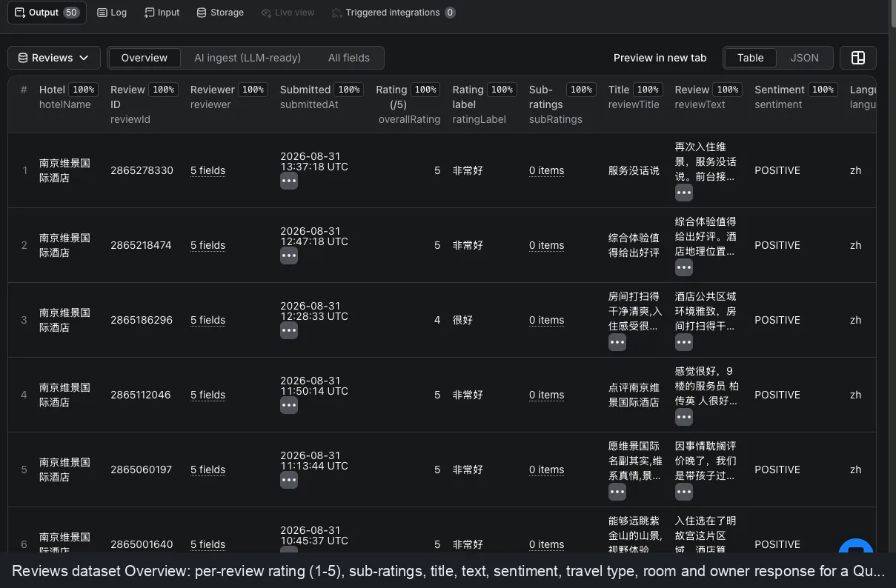Expand review text in row 4
Viewport: 896px width, 588px height.
(684, 417)
